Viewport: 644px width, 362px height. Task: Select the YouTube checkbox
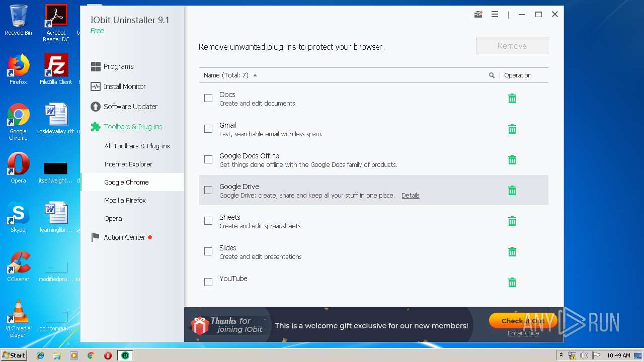(208, 283)
